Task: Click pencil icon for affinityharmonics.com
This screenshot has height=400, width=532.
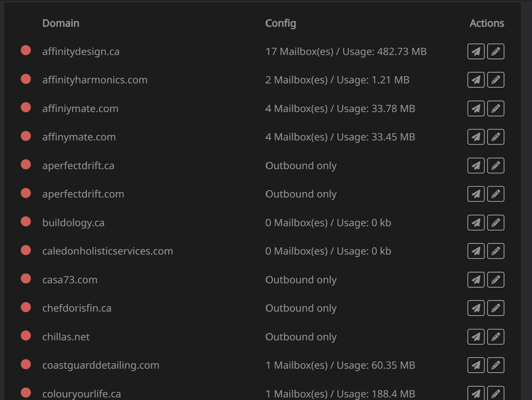Action: (496, 80)
